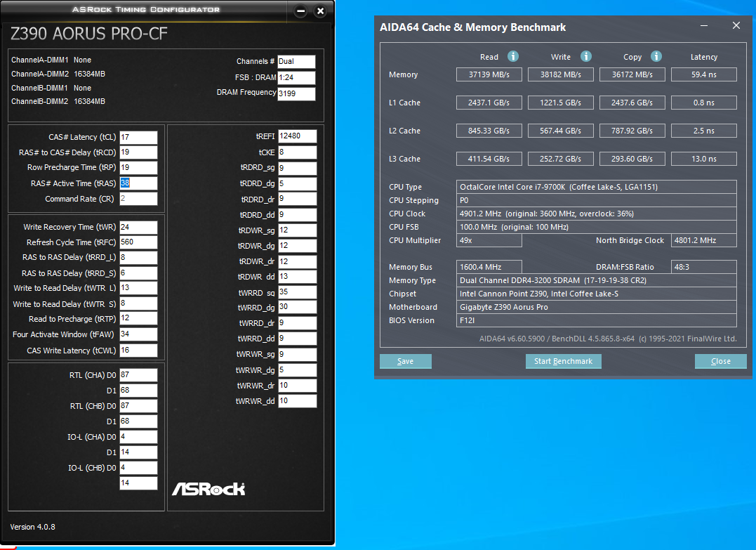
Task: Click the IO-L (CHB) D0 field
Action: tap(138, 468)
